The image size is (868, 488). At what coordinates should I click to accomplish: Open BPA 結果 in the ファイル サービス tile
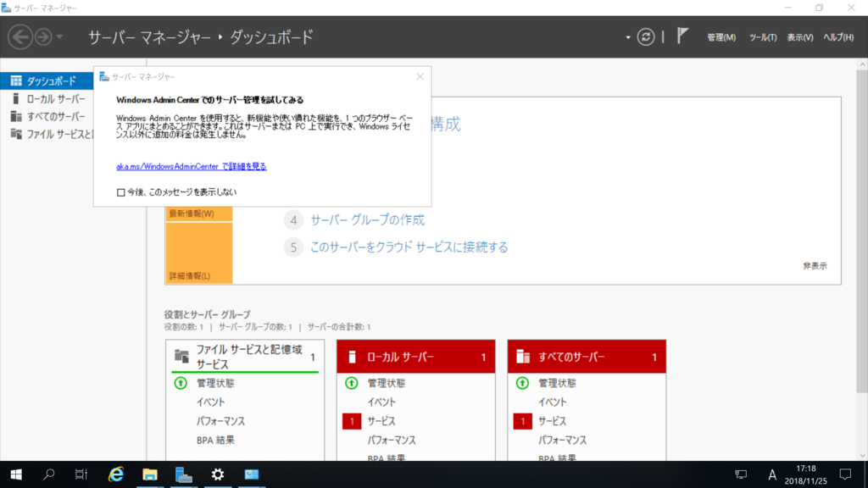click(215, 440)
